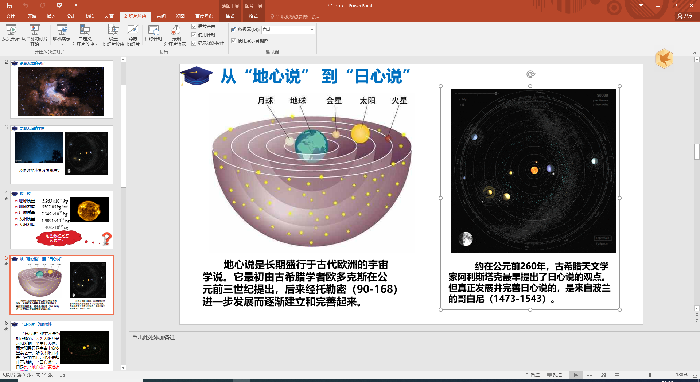The image size is (700, 382).
Task: Click the Monitor dropdown arrow
Action: [312, 29]
